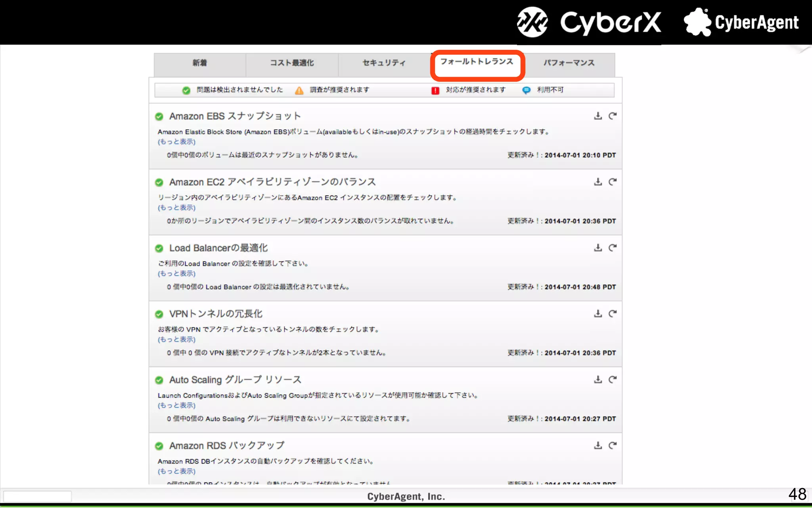Expand もっと表示 under Amazon EBS スナップショット

coord(176,142)
